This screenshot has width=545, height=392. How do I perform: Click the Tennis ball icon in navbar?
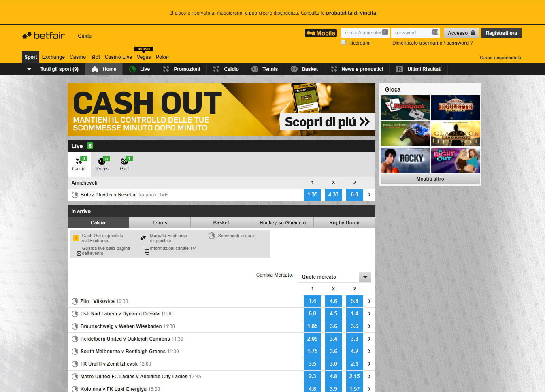255,69
